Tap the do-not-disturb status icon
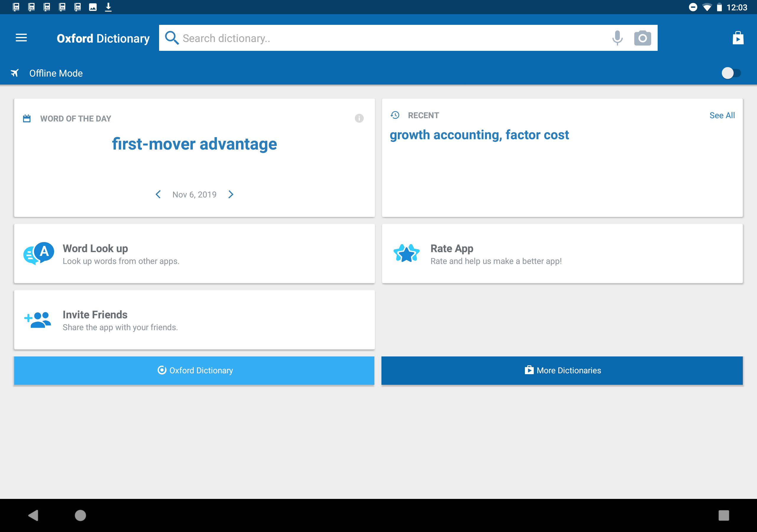This screenshot has height=532, width=757. point(693,7)
